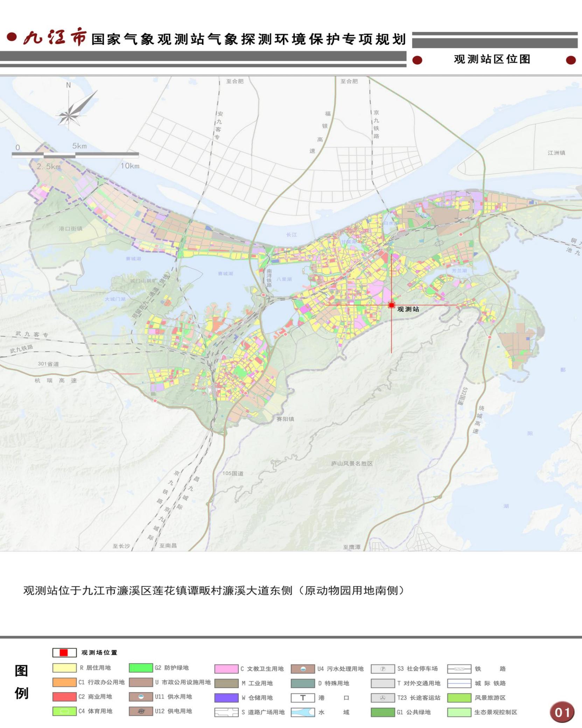Click the map scale bar
Screen dimensions: 582x728
tap(75, 155)
